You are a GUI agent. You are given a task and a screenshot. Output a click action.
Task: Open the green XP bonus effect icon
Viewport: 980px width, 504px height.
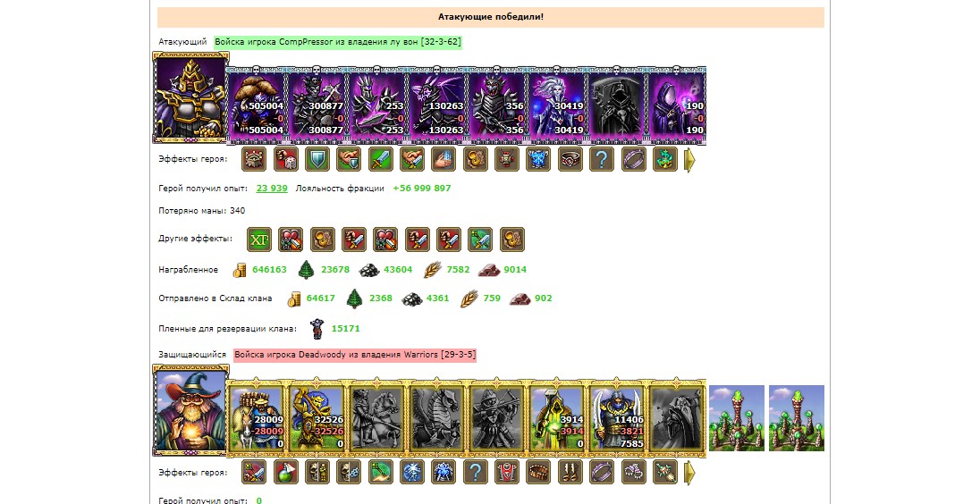(x=259, y=239)
